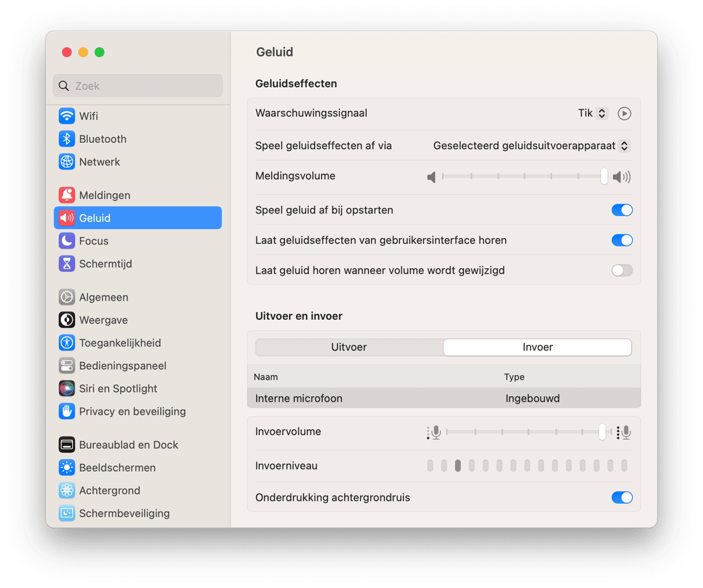Open the Meldingen sidebar label
This screenshot has width=703, height=588.
point(105,195)
